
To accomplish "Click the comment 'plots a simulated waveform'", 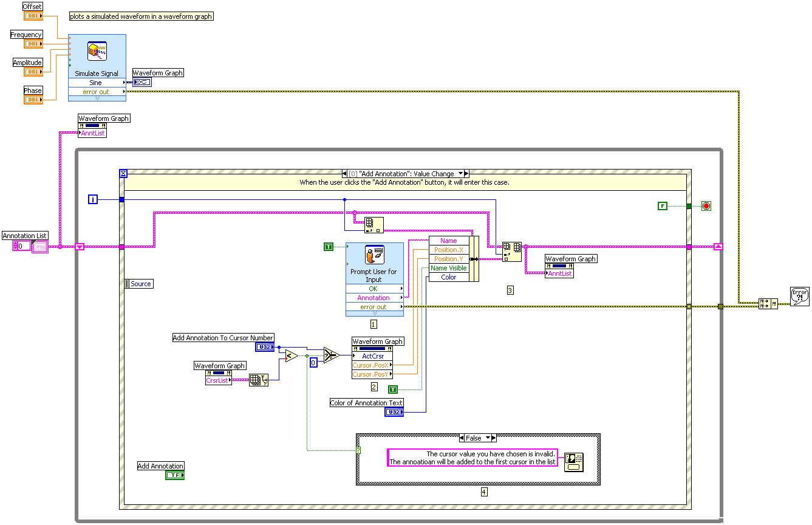I will pos(141,16).
